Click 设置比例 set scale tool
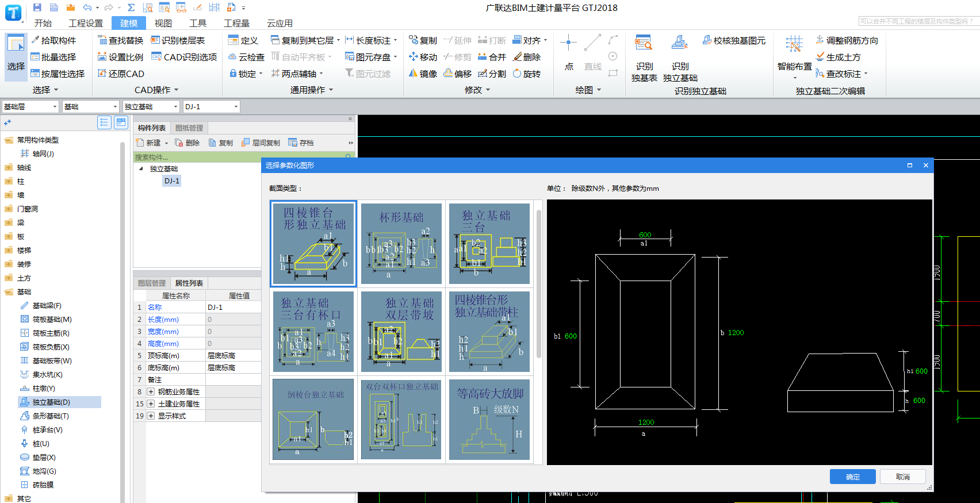 pos(121,57)
